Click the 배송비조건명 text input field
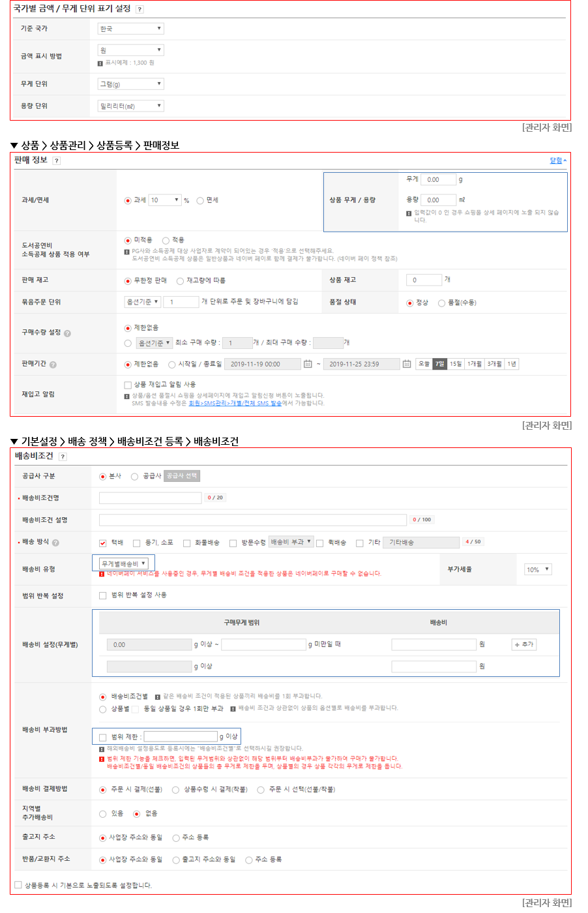This screenshot has height=913, width=588. (x=150, y=498)
